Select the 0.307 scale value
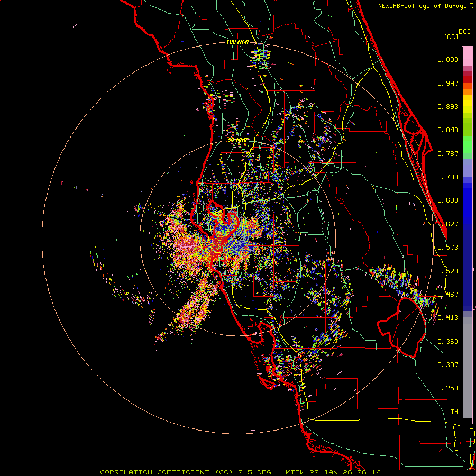The image size is (476, 476). point(448,365)
